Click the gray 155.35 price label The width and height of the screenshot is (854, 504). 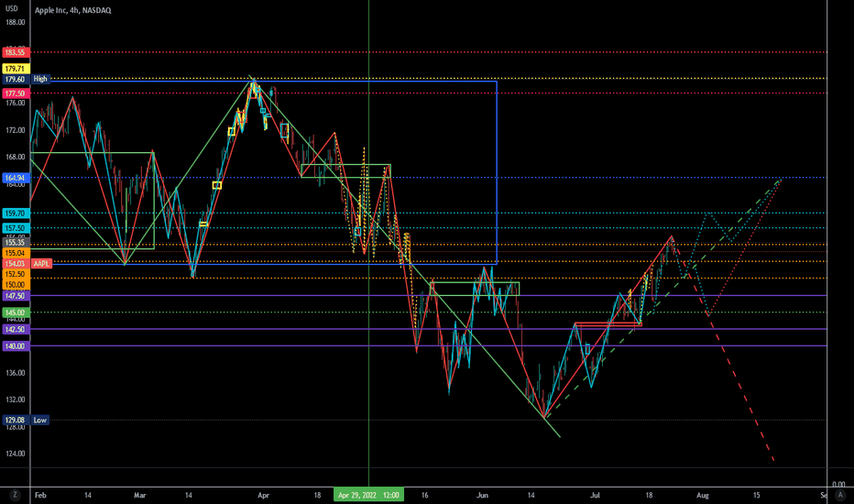(16, 243)
